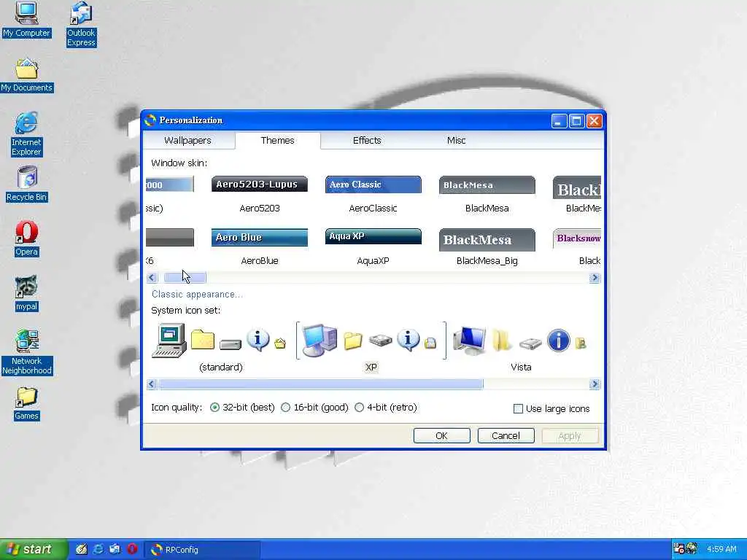
Task: Switch to the Wallpapers tab
Action: point(187,141)
